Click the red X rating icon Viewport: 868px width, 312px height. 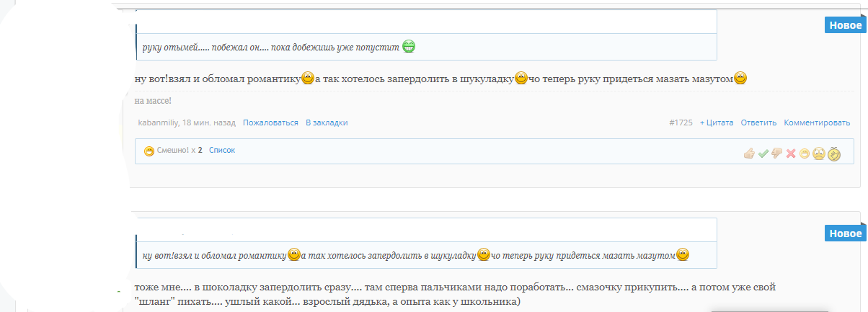click(x=791, y=153)
